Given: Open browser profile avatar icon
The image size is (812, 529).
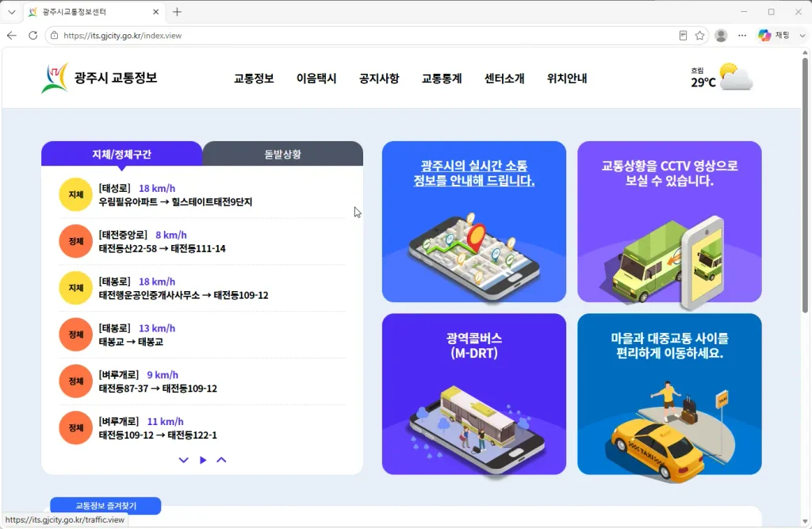Looking at the screenshot, I should click(x=721, y=35).
